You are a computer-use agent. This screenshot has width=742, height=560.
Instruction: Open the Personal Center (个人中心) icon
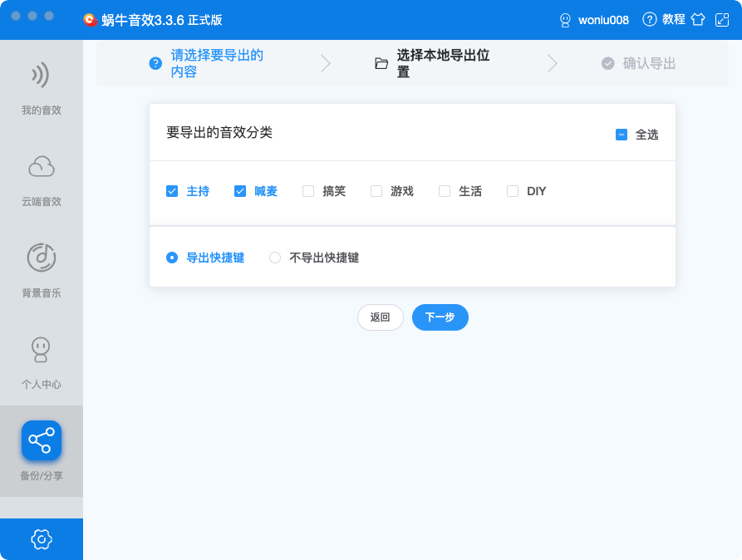pos(41,349)
